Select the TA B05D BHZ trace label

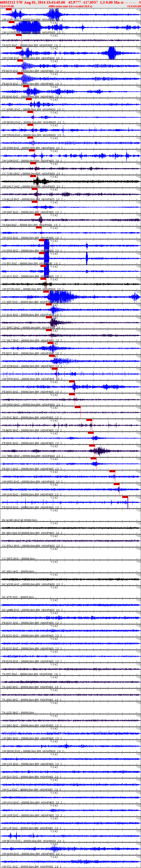(x=32, y=430)
